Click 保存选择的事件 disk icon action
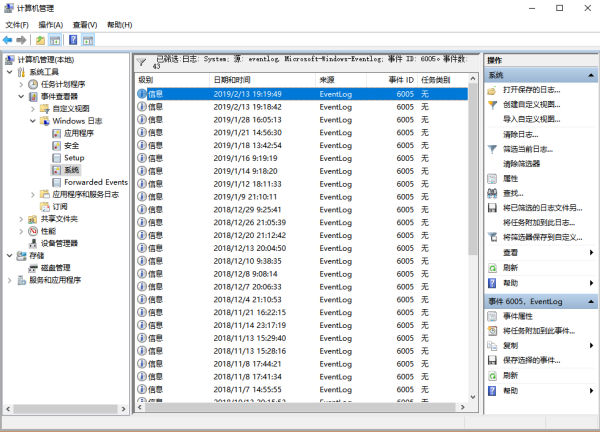Viewport: 600px width, 432px height. coord(532,360)
